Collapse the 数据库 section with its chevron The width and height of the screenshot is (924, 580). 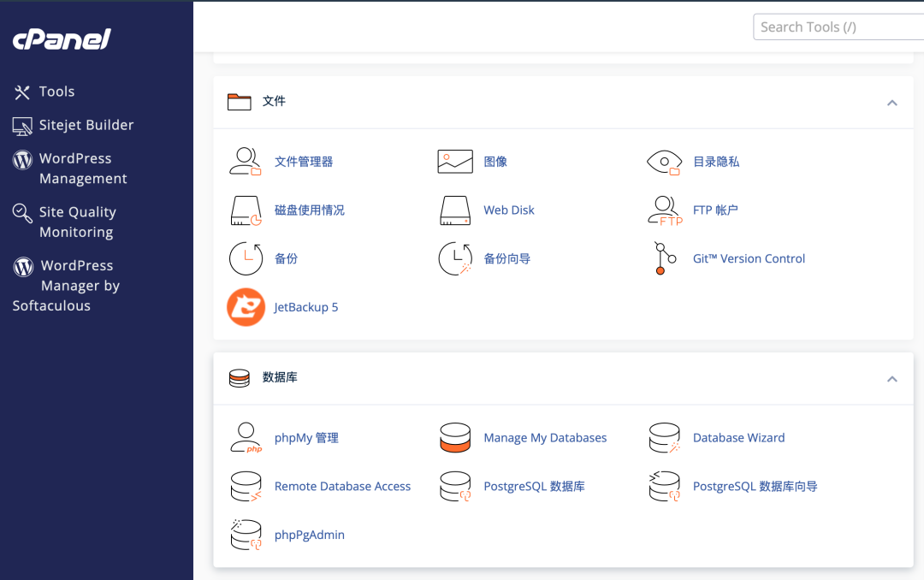(x=892, y=379)
